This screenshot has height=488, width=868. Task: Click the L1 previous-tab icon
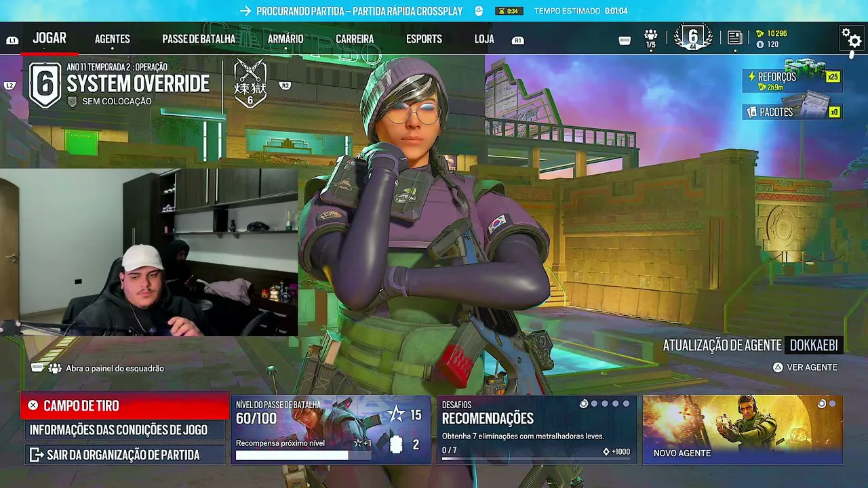[12, 41]
